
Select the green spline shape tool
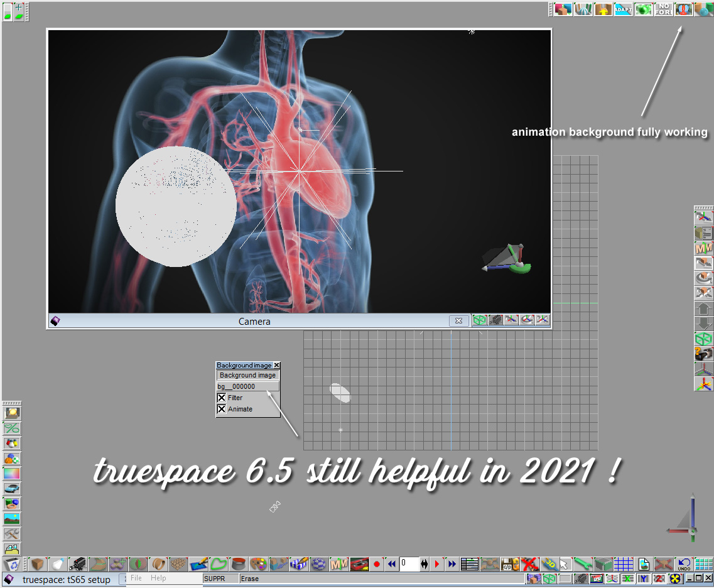219,564
